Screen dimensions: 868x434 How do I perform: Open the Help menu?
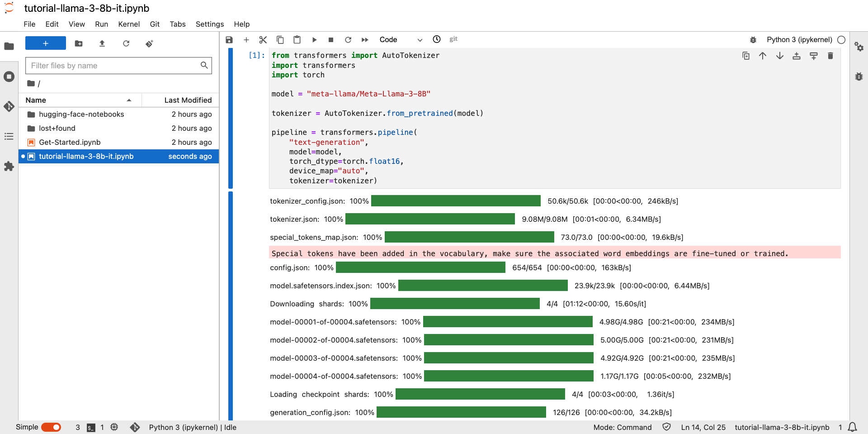pos(242,24)
